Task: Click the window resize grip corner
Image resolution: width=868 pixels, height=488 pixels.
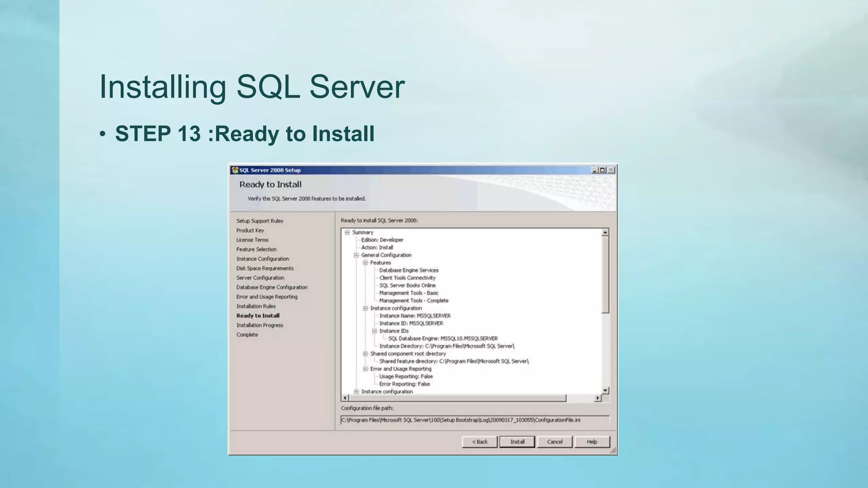Action: (x=612, y=450)
